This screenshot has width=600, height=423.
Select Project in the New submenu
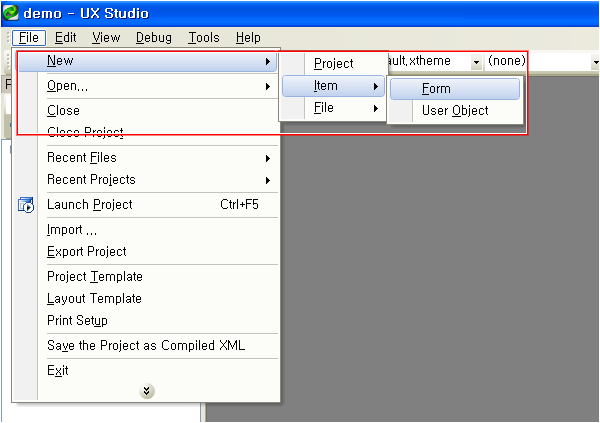coord(333,64)
